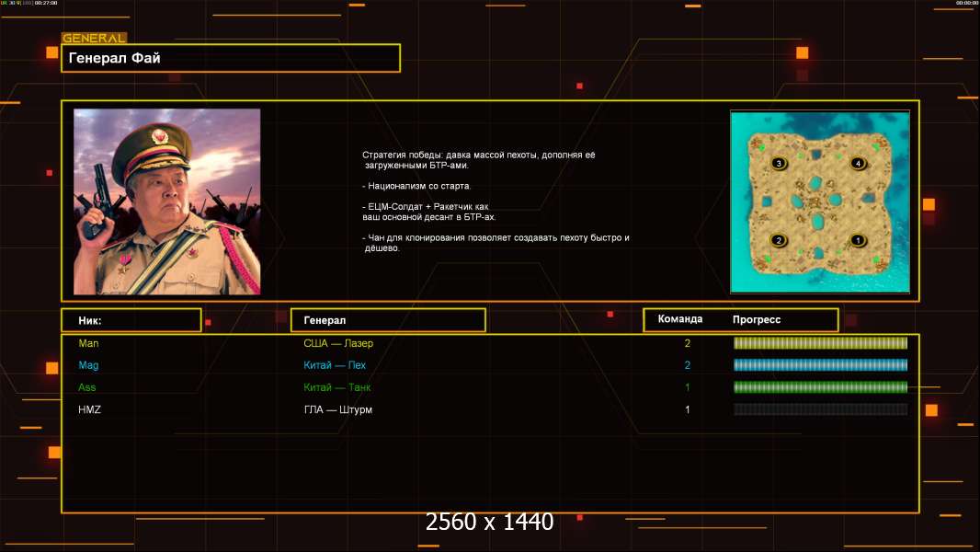Click the 'Прогресс' column header

(757, 319)
